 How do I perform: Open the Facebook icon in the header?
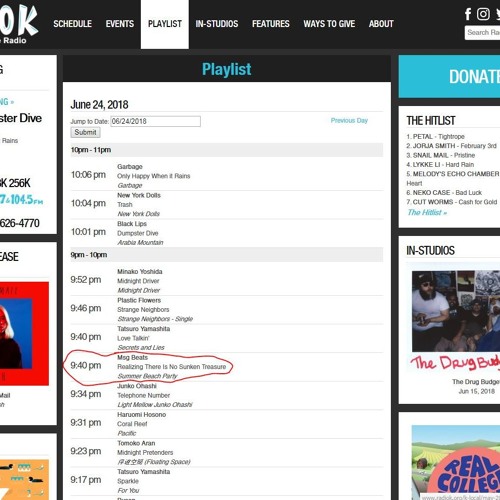point(468,14)
